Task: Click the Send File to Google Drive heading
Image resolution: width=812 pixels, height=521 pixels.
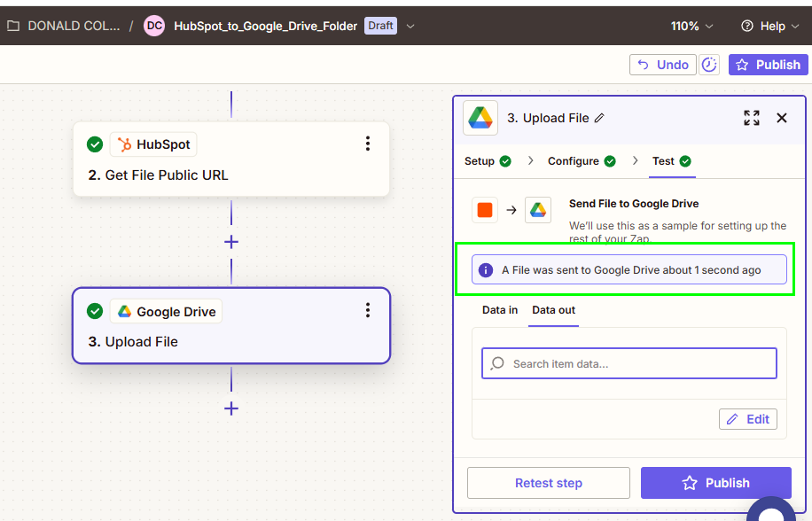Action: [x=634, y=204]
